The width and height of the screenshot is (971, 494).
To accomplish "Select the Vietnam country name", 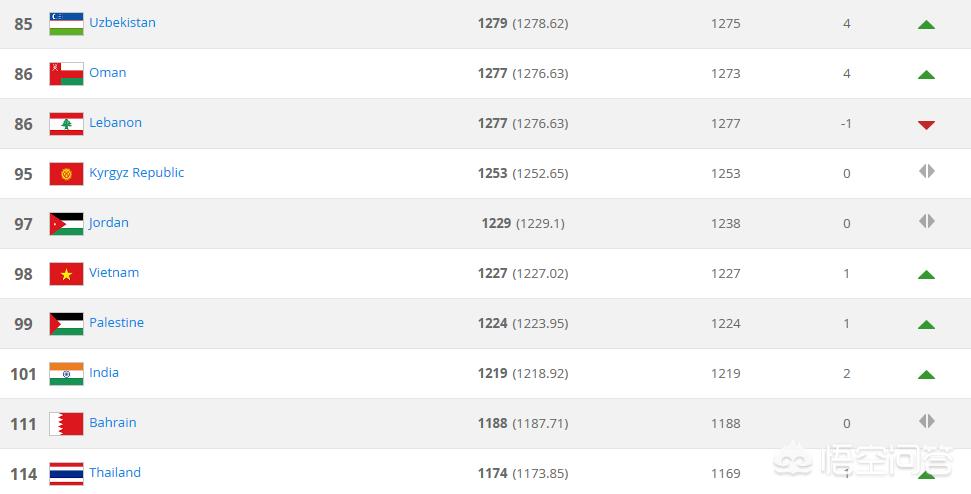I will [114, 272].
